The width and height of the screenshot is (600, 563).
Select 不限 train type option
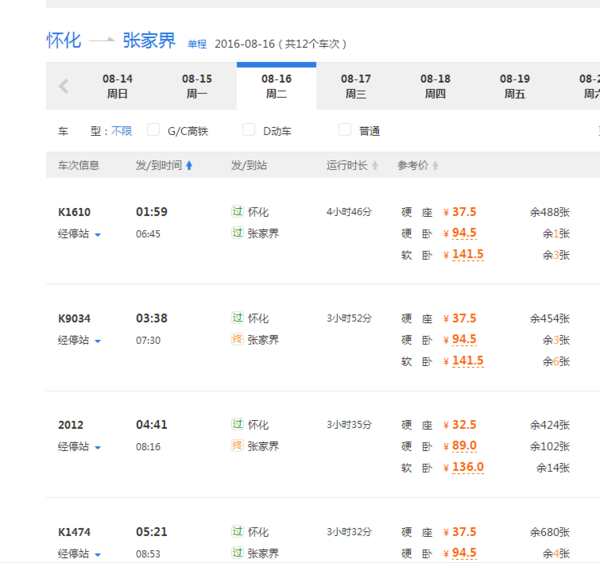click(x=122, y=131)
